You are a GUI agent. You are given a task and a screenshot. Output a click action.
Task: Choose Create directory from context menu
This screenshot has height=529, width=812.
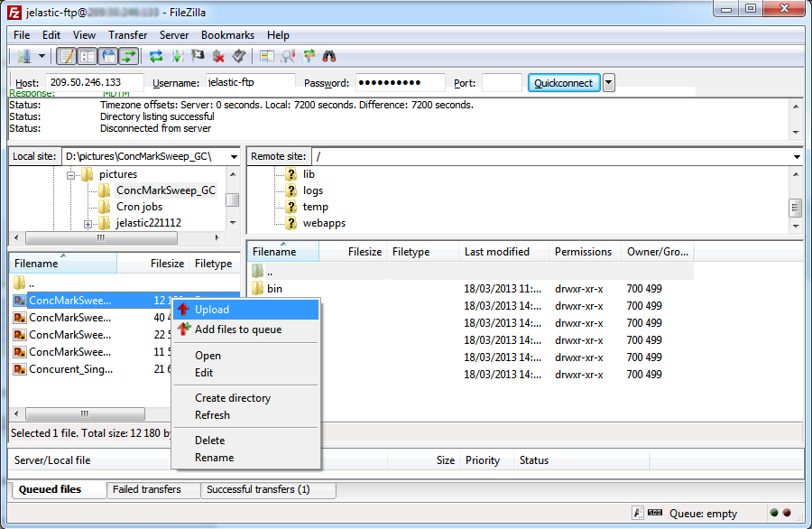pos(246,398)
